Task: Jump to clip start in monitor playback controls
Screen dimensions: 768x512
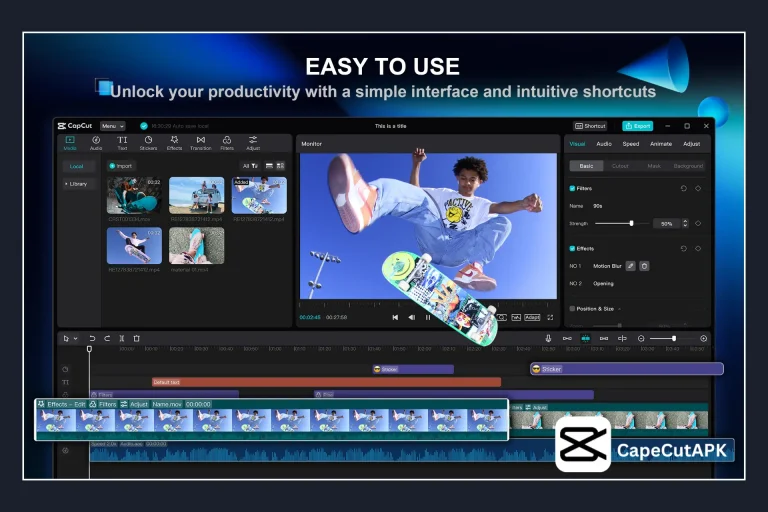Action: click(395, 317)
